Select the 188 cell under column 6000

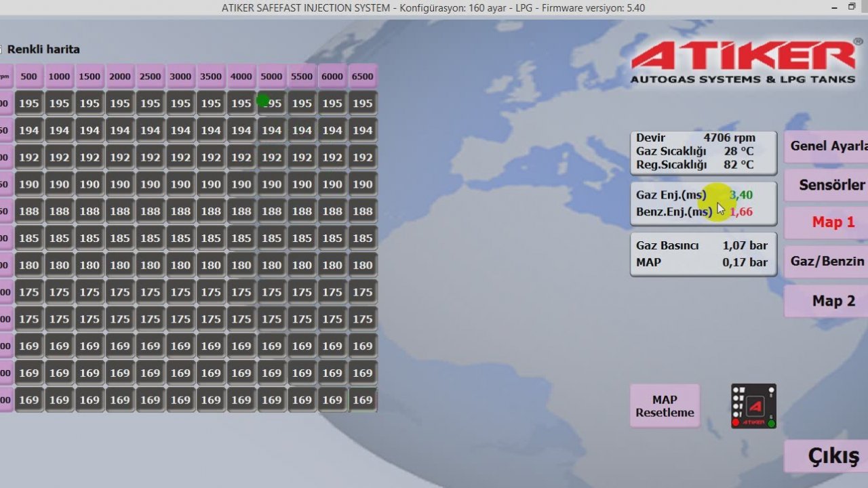[x=332, y=211]
